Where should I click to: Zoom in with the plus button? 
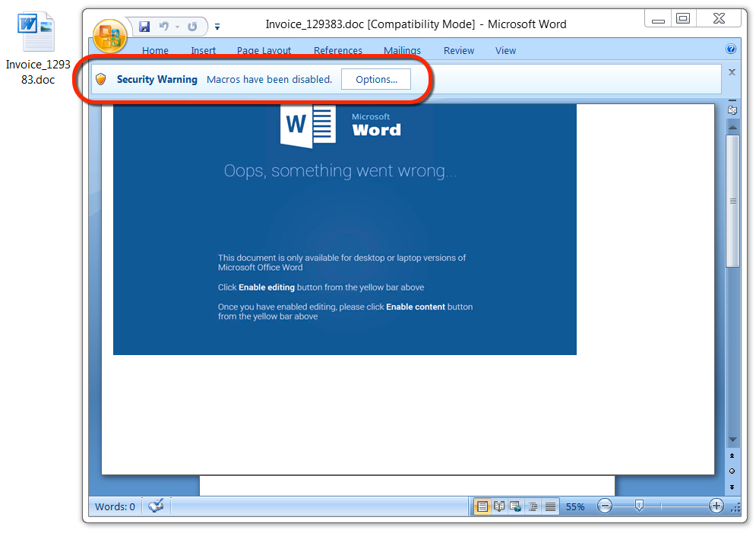(716, 506)
